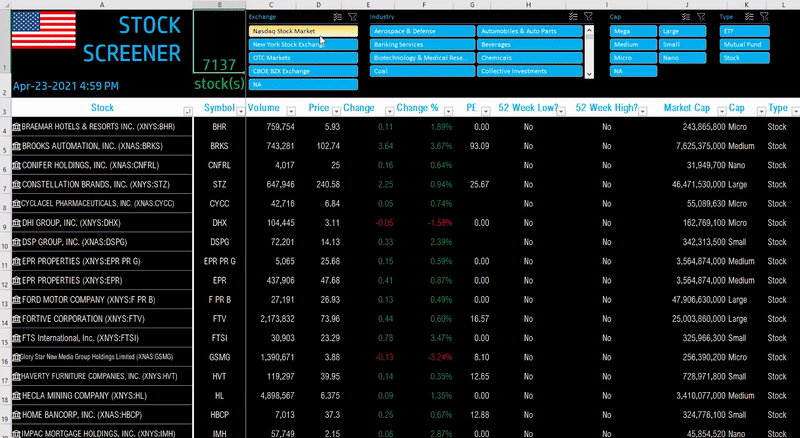
Task: Click the building icon beside DSP Group
Action: [x=16, y=242]
